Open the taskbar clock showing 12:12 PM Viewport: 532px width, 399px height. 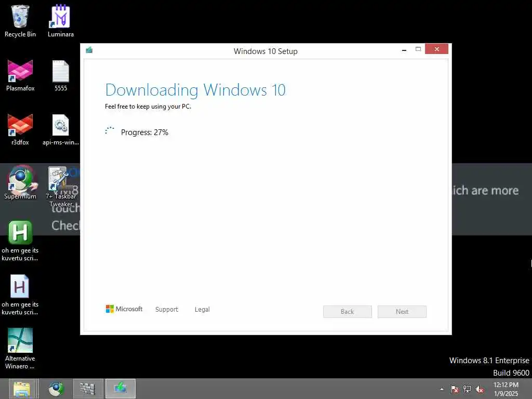pyautogui.click(x=506, y=389)
